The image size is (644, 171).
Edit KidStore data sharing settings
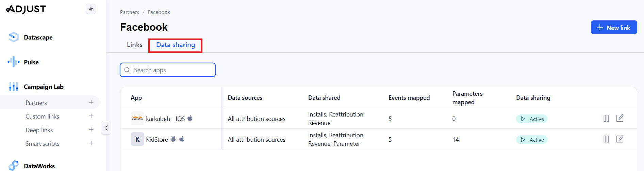(620, 139)
